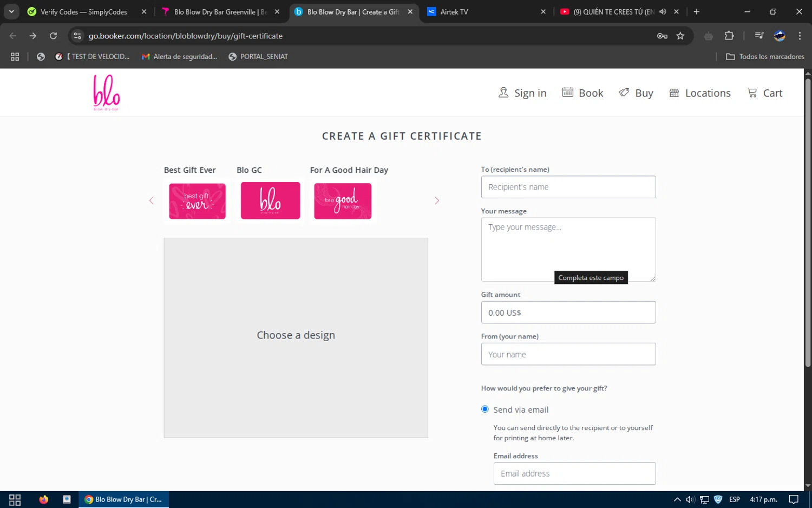Open PORTAL_SENIAT bookmark
This screenshot has width=812, height=508.
[x=258, y=56]
